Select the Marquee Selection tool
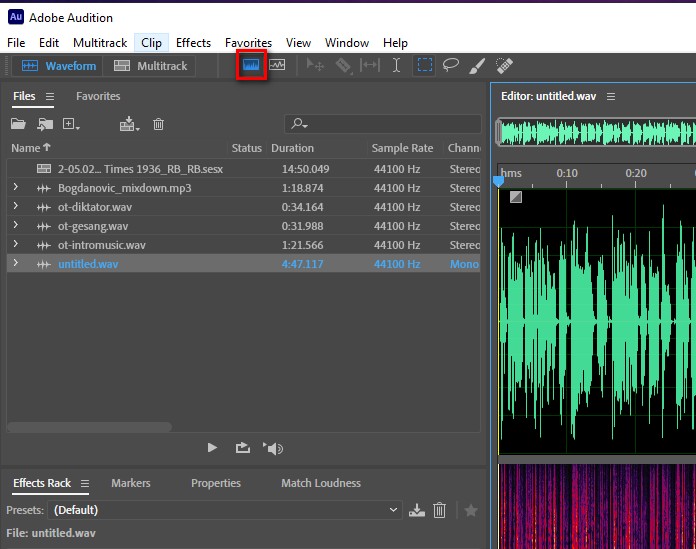Screen dimensions: 696x549 424,66
